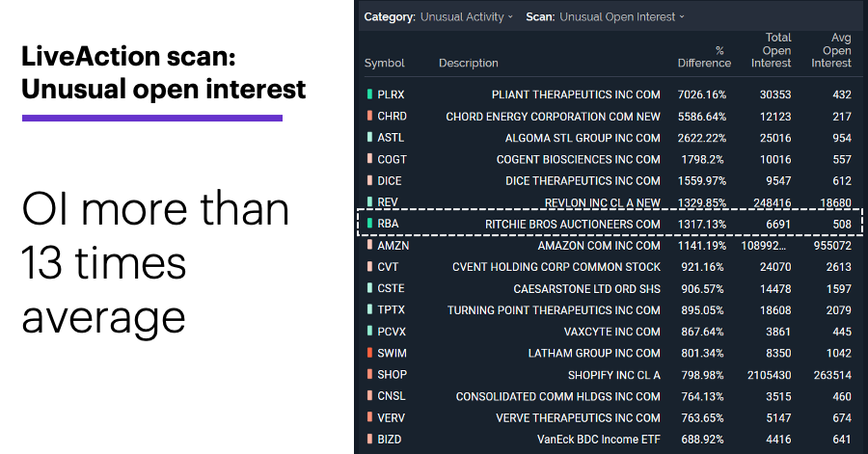Select the highlighted Ritchie Bros Auctioneers row
This screenshot has width=868, height=454.
pyautogui.click(x=610, y=224)
